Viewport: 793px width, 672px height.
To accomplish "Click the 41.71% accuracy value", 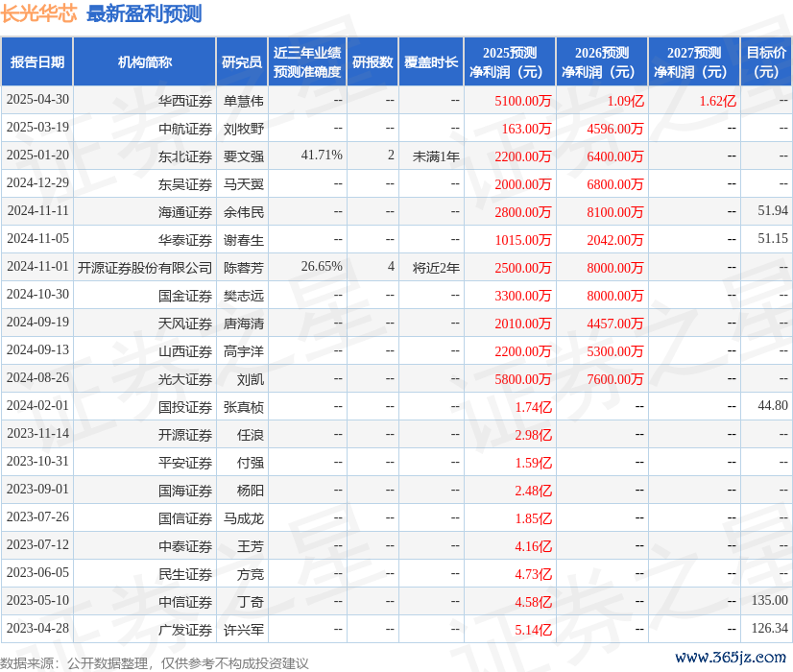I will 322,155.
